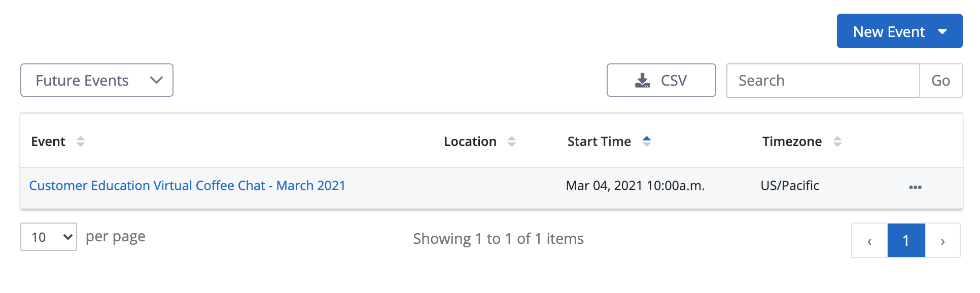The image size is (980, 293).
Task: Focus the Search input field
Action: [x=823, y=80]
